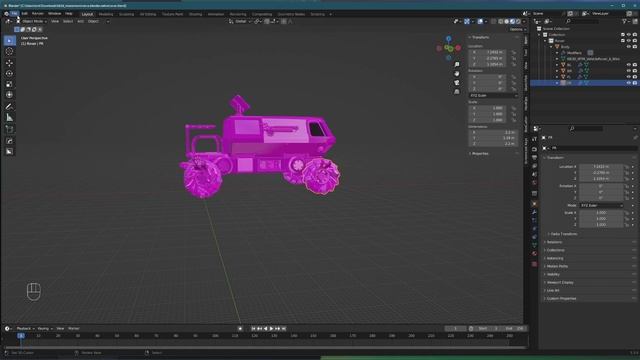Hide the Body object in outliner
The width and height of the screenshot is (640, 360).
click(629, 47)
